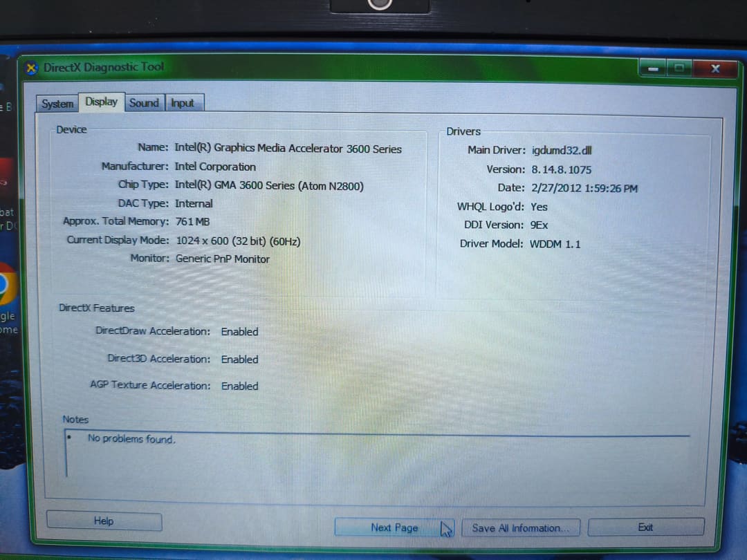The width and height of the screenshot is (747, 560).
Task: Click total memory value '761 MB'
Action: click(x=192, y=222)
